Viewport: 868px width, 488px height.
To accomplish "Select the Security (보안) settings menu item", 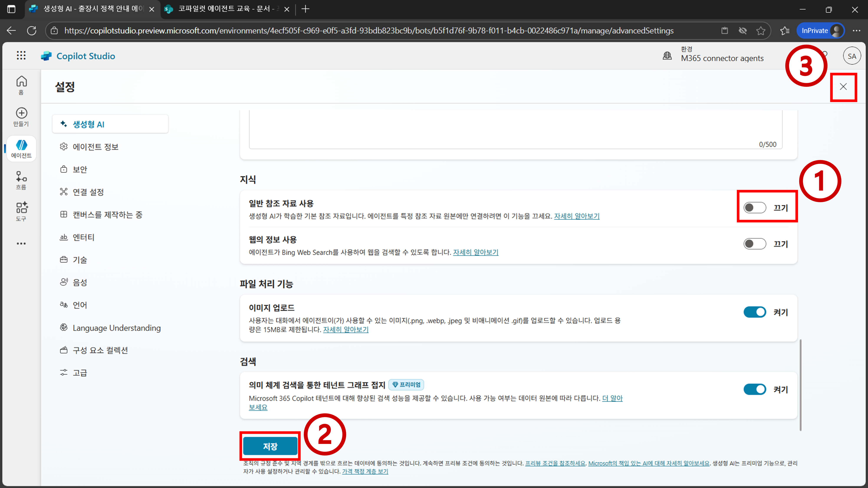I will pyautogui.click(x=80, y=169).
